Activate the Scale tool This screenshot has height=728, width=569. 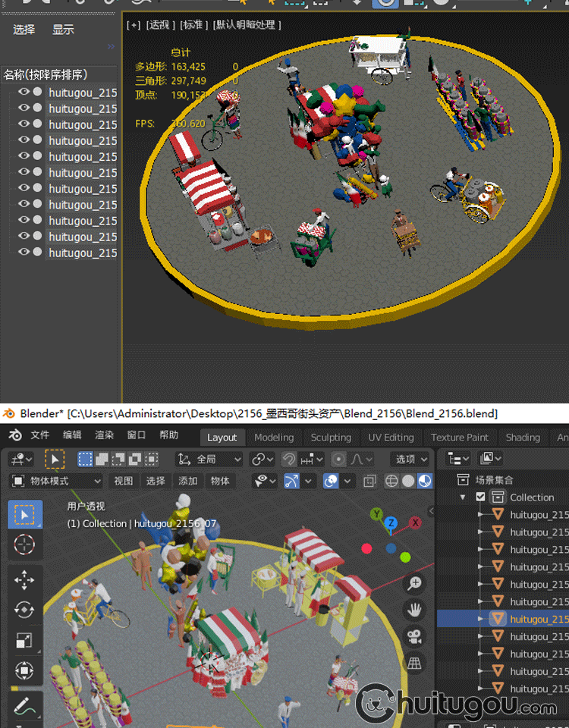[25, 640]
